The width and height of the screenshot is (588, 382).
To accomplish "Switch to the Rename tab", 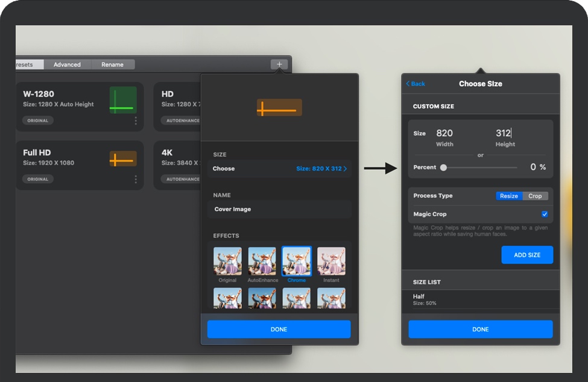I will pyautogui.click(x=113, y=64).
